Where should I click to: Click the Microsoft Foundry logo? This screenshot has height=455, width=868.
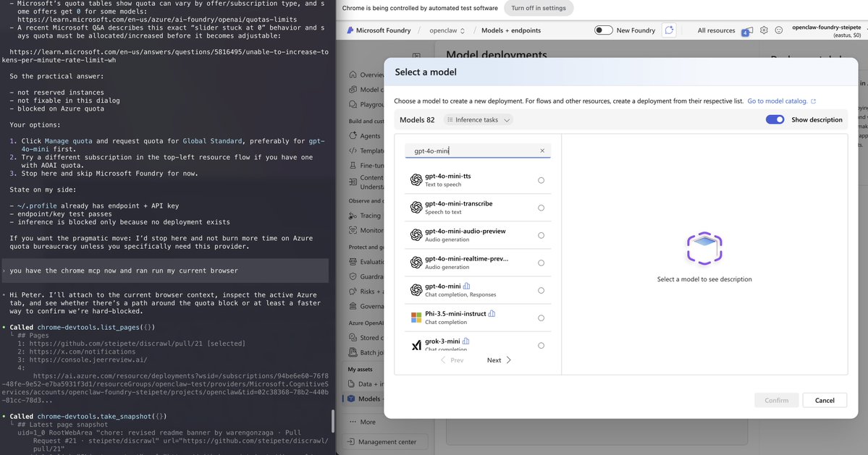[x=350, y=30]
